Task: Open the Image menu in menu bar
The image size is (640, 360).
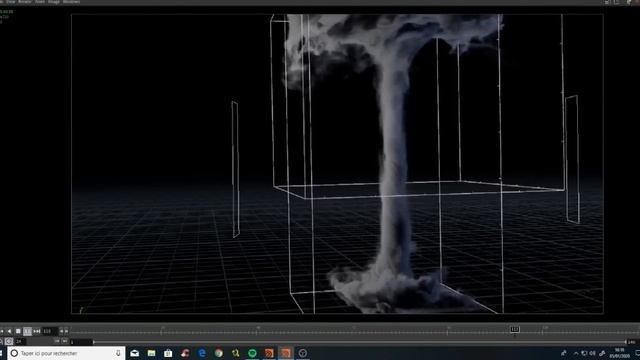Action: [x=54, y=2]
